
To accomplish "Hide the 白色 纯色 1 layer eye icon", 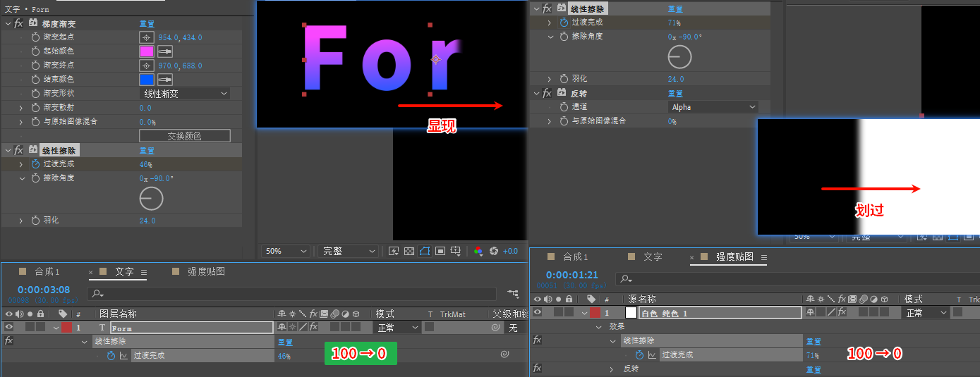I will [x=538, y=312].
